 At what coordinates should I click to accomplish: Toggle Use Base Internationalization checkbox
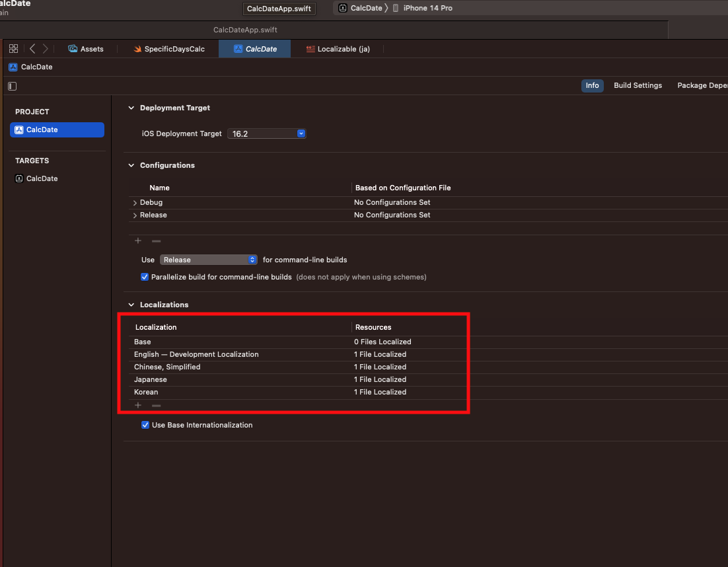(145, 425)
